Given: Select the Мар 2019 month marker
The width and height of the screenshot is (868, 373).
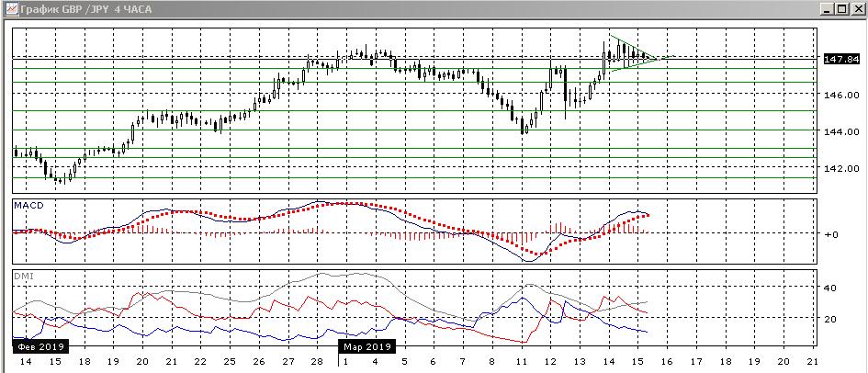Looking at the screenshot, I should coord(368,347).
